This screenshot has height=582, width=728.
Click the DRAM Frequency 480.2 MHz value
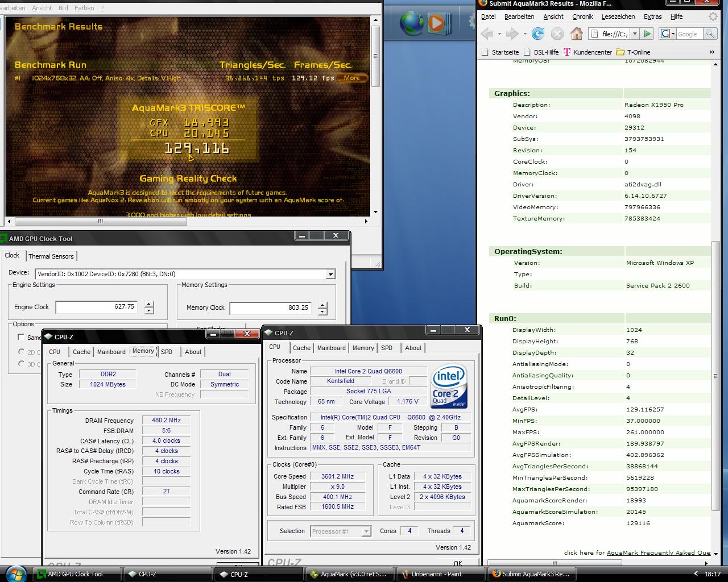(x=166, y=421)
